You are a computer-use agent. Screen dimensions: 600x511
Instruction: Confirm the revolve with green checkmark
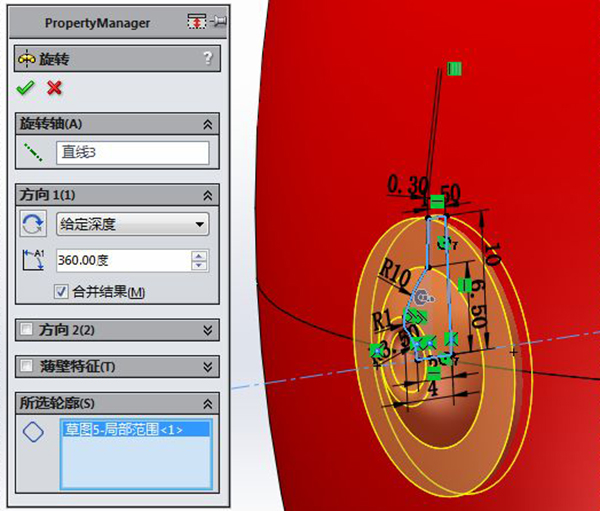tap(25, 88)
